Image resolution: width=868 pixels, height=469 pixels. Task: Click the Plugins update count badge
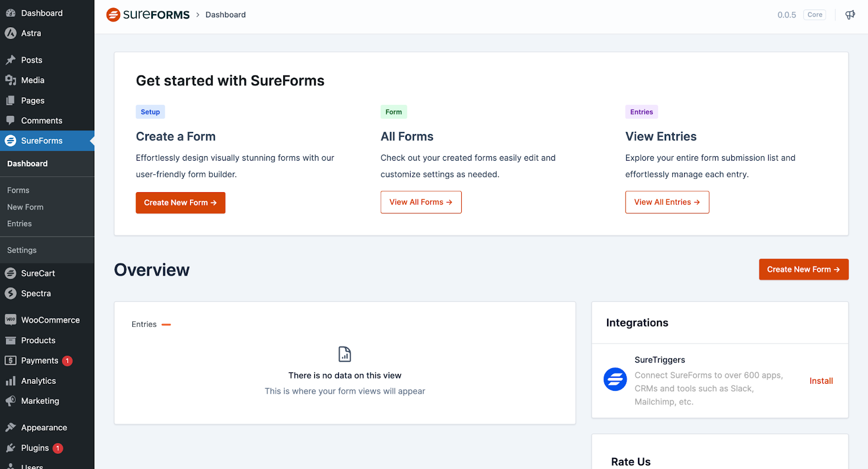click(x=58, y=448)
